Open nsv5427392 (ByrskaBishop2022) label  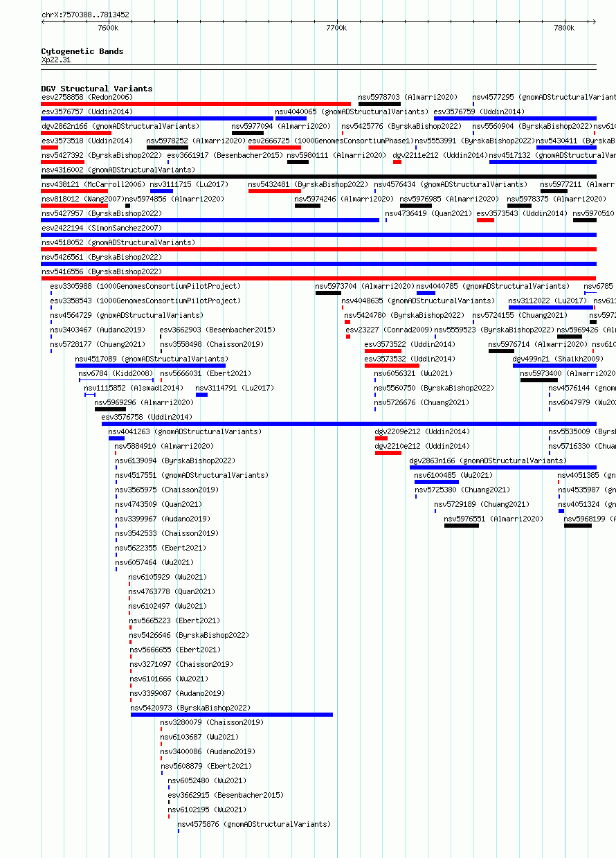(x=101, y=156)
